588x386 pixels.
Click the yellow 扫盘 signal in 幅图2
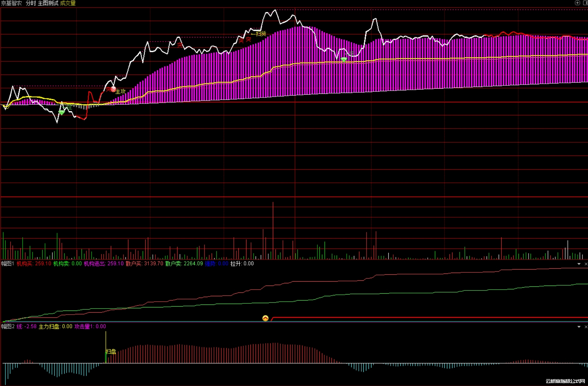tap(111, 352)
